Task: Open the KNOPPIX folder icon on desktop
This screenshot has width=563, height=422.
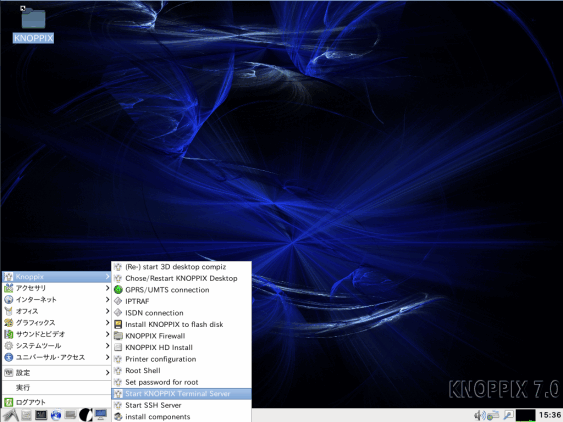Action: (x=33, y=18)
